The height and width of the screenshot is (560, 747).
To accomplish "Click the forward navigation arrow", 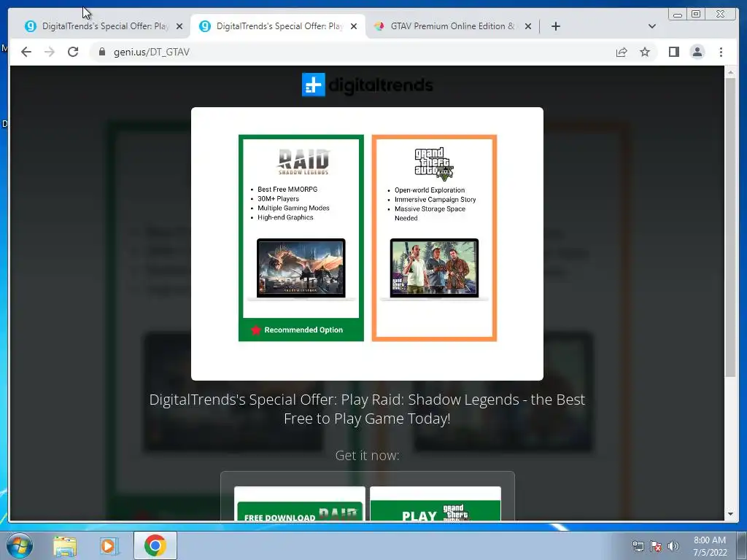I will coord(50,52).
